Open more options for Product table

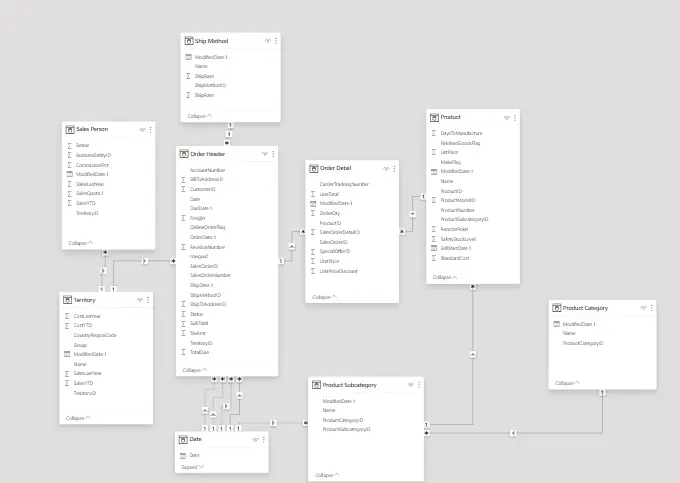pyautogui.click(x=515, y=117)
